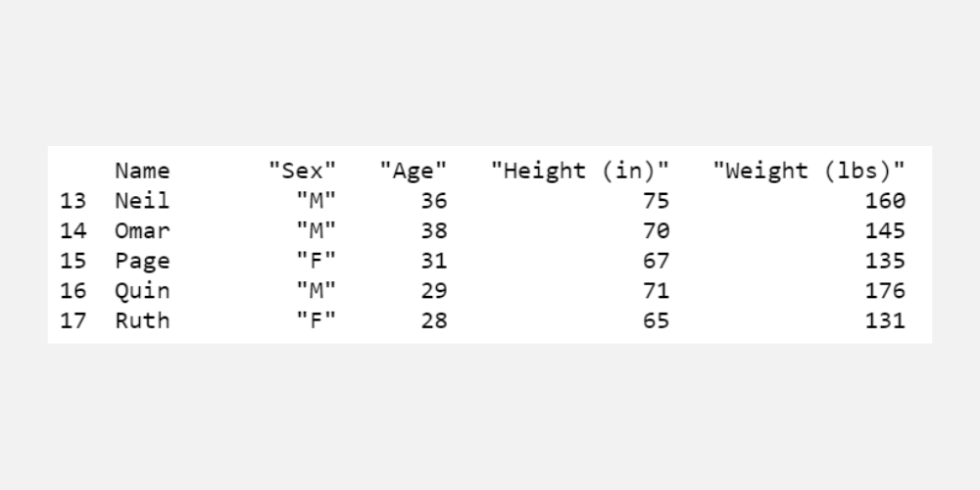The height and width of the screenshot is (490, 980).
Task: Select row number 17
Action: [73, 320]
